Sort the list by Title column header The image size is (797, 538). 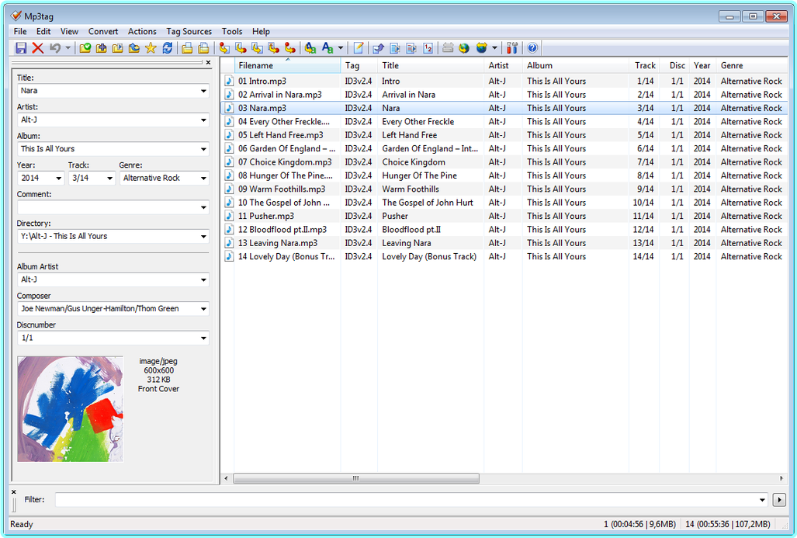point(431,66)
